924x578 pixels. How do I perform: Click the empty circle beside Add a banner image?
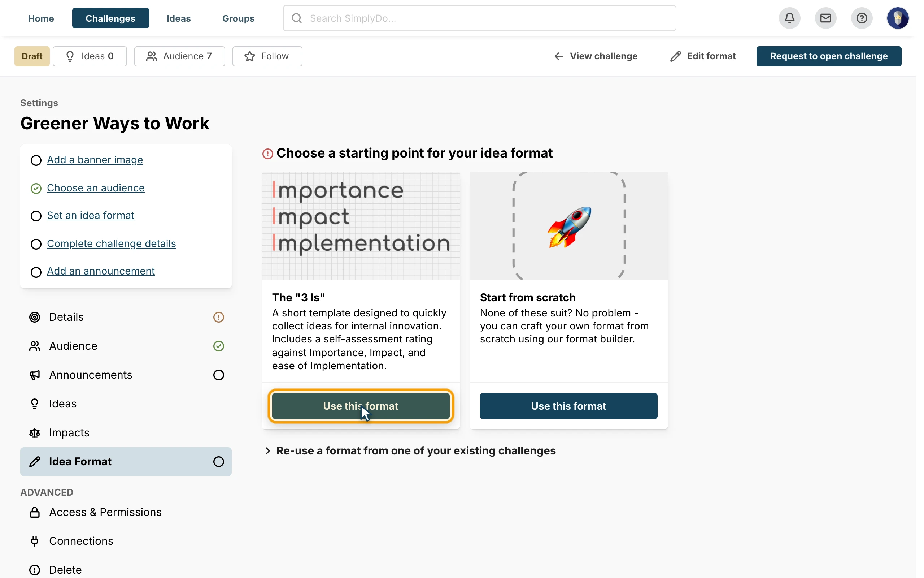coord(36,160)
